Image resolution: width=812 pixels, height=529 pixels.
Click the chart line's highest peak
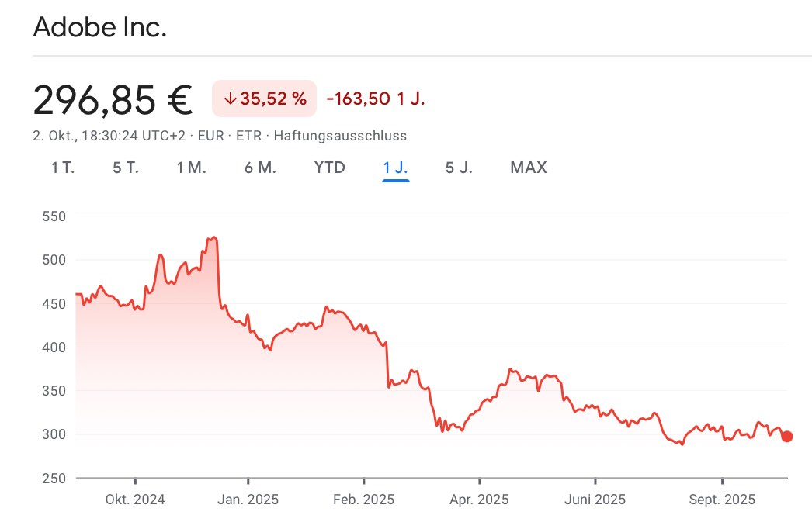pyautogui.click(x=213, y=237)
